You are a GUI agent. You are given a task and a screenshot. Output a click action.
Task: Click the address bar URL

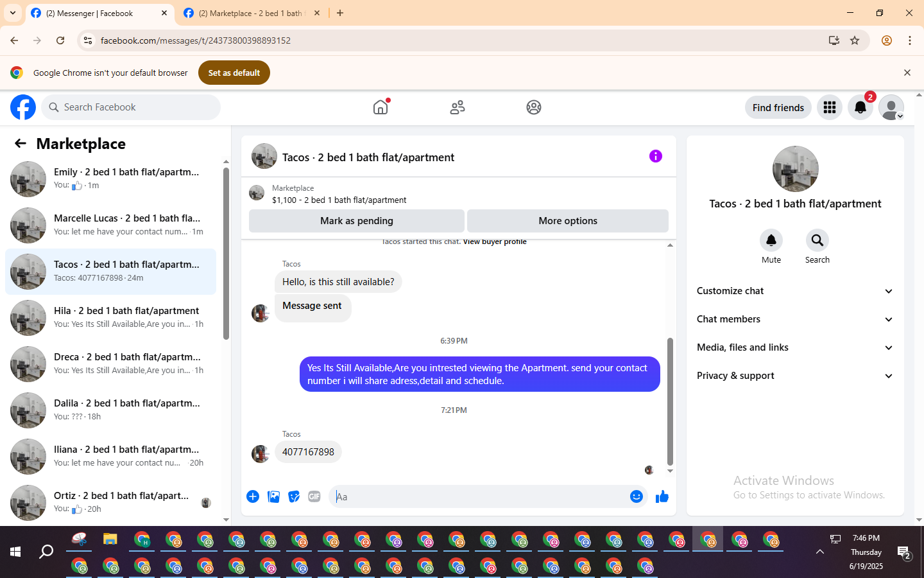point(196,40)
